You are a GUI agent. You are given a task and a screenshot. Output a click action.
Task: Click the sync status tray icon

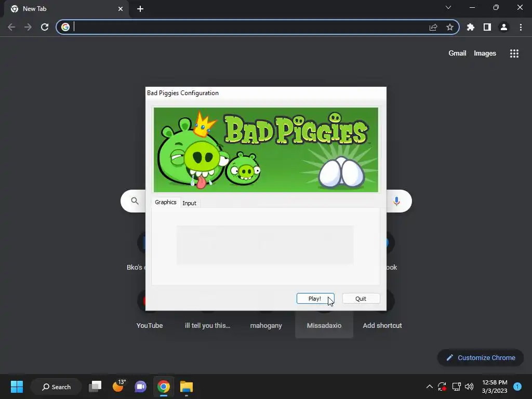point(442,387)
